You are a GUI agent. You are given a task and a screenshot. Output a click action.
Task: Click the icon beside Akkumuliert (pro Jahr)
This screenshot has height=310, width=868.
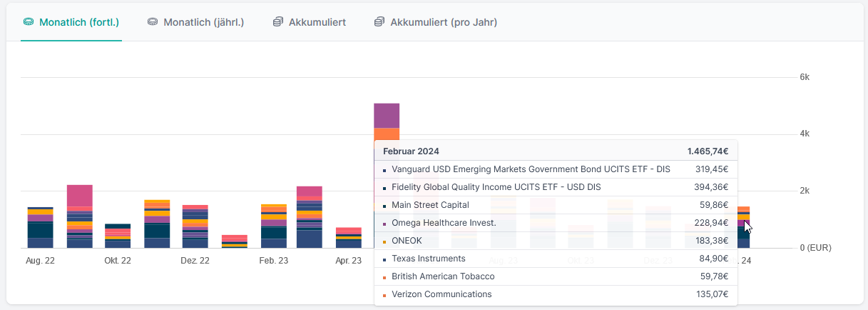coord(379,22)
